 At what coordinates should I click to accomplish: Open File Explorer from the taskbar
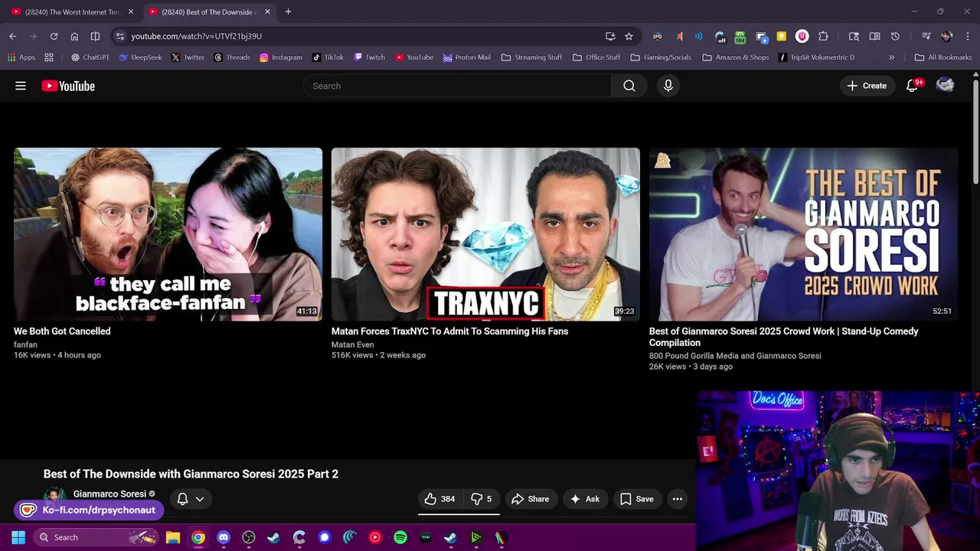pyautogui.click(x=173, y=537)
